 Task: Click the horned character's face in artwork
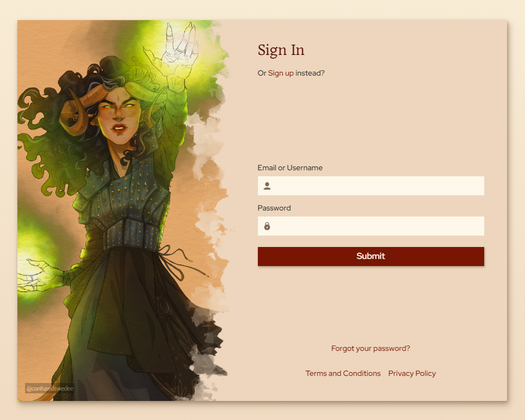click(119, 115)
